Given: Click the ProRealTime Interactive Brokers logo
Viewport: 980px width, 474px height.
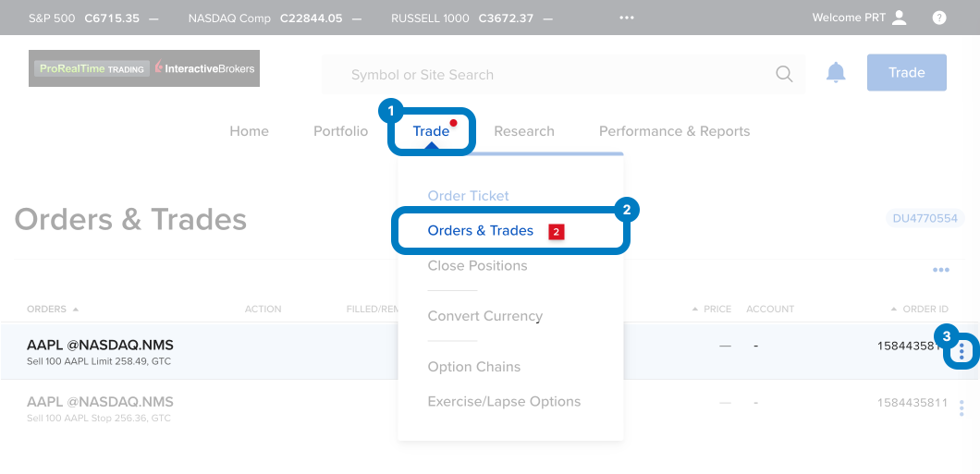Looking at the screenshot, I should pyautogui.click(x=144, y=68).
